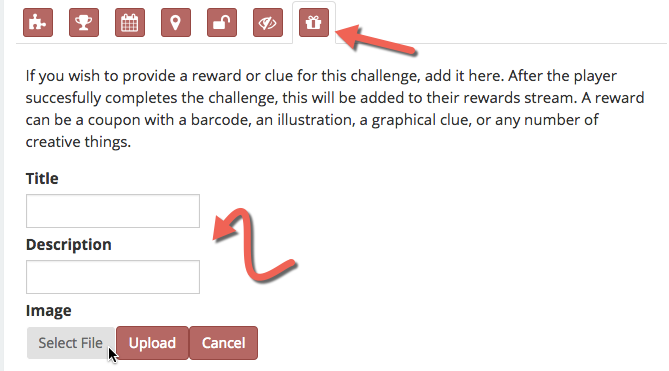Cancel the image upload

click(x=224, y=343)
